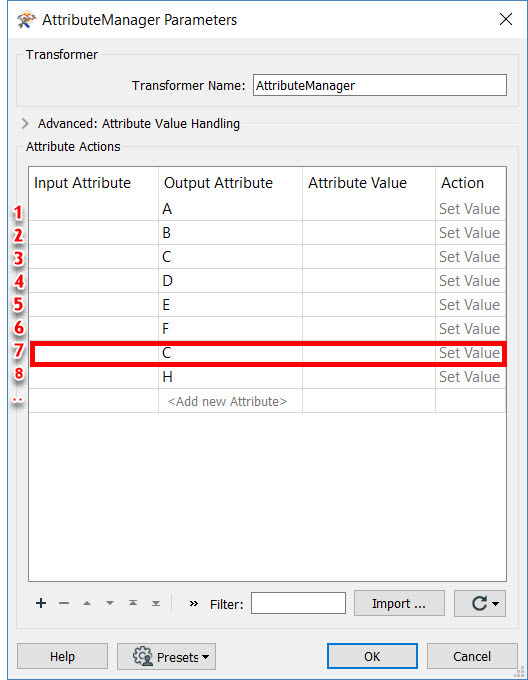Move attribute to top of list
528x680 pixels.
(133, 603)
